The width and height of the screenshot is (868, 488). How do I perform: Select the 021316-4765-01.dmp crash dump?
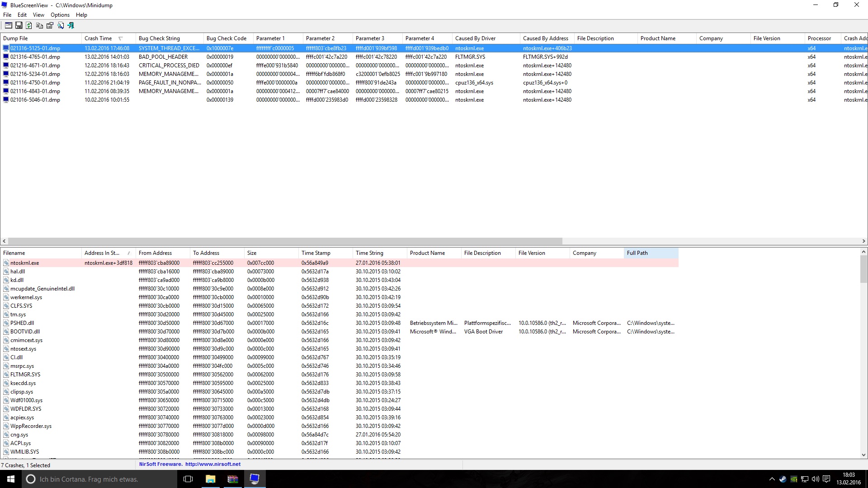coord(35,57)
